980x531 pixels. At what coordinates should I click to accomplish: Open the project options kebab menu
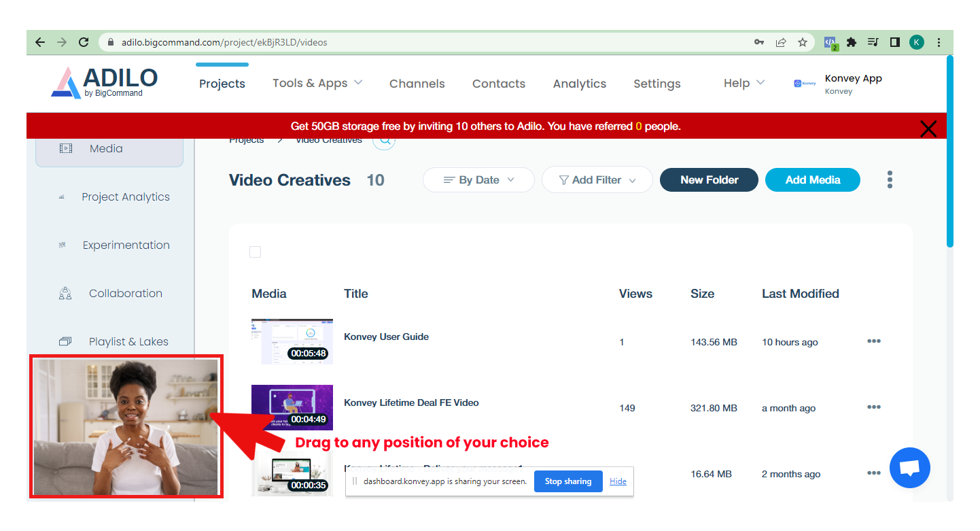890,179
